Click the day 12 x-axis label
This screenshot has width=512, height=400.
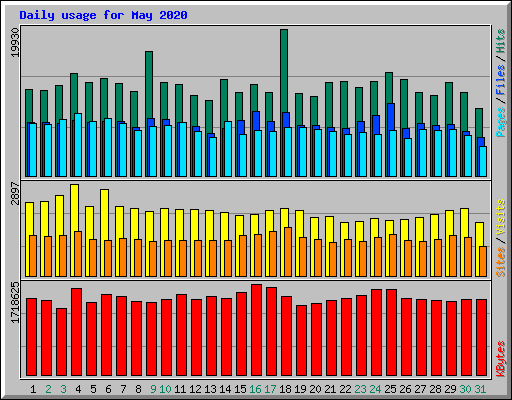coord(195,389)
